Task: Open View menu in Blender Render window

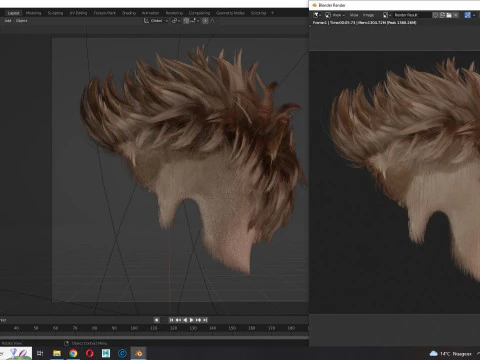Action: (354, 15)
